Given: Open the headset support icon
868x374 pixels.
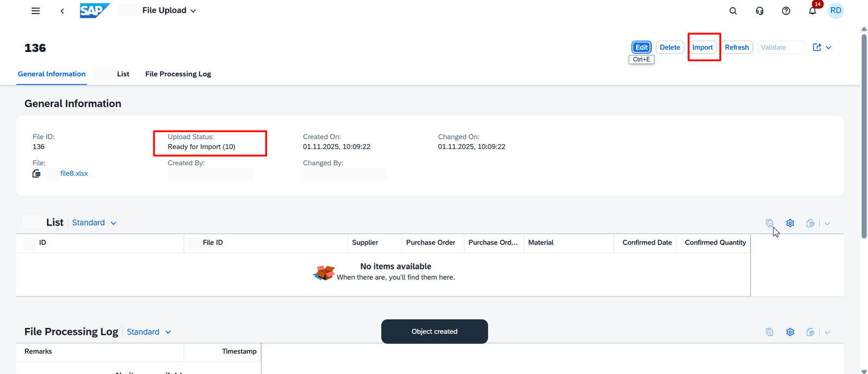Looking at the screenshot, I should (759, 11).
